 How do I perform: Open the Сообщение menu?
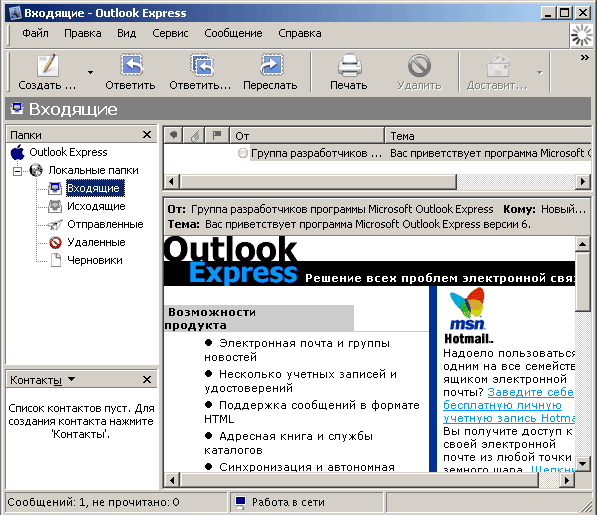(233, 33)
